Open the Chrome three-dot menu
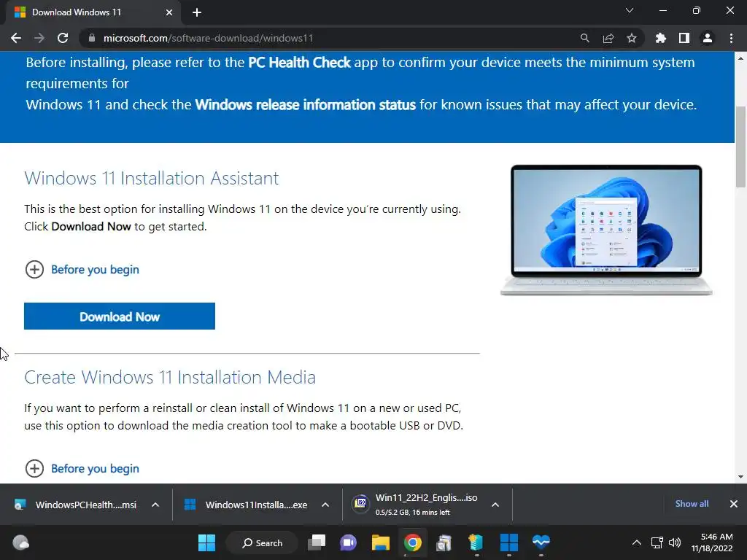 [731, 38]
